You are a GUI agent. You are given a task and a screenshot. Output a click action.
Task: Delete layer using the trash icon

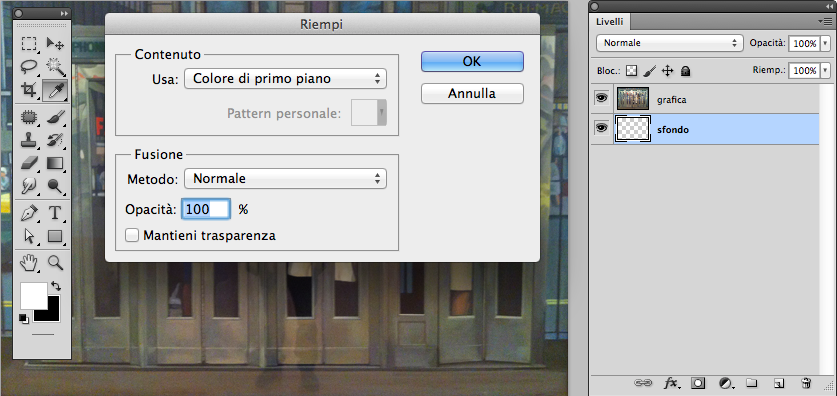[x=806, y=383]
